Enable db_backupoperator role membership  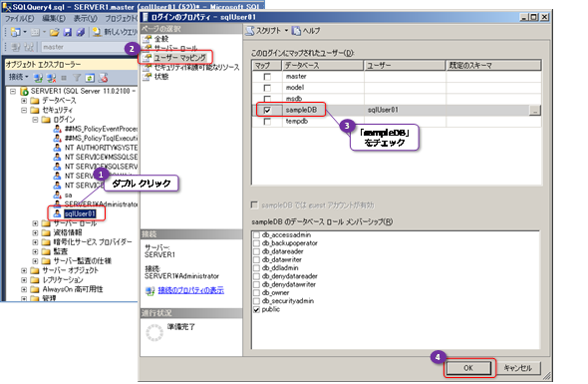(256, 243)
